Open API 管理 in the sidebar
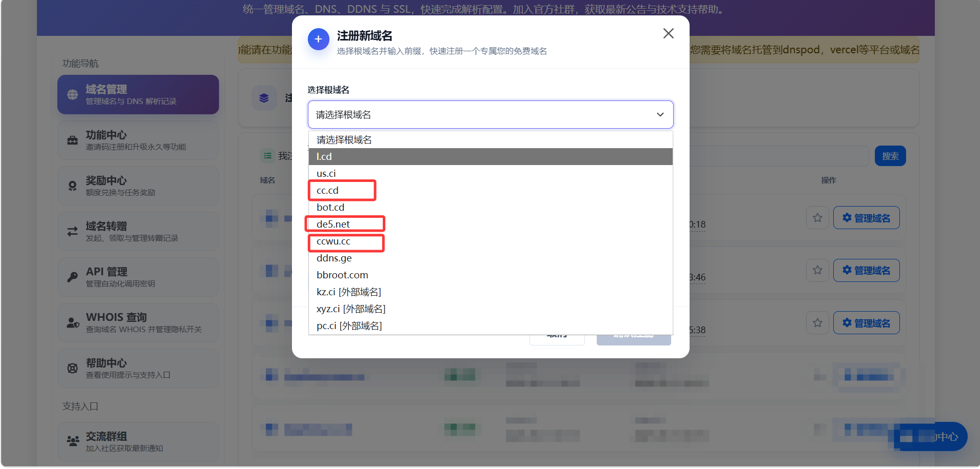The image size is (980, 469). (x=138, y=277)
